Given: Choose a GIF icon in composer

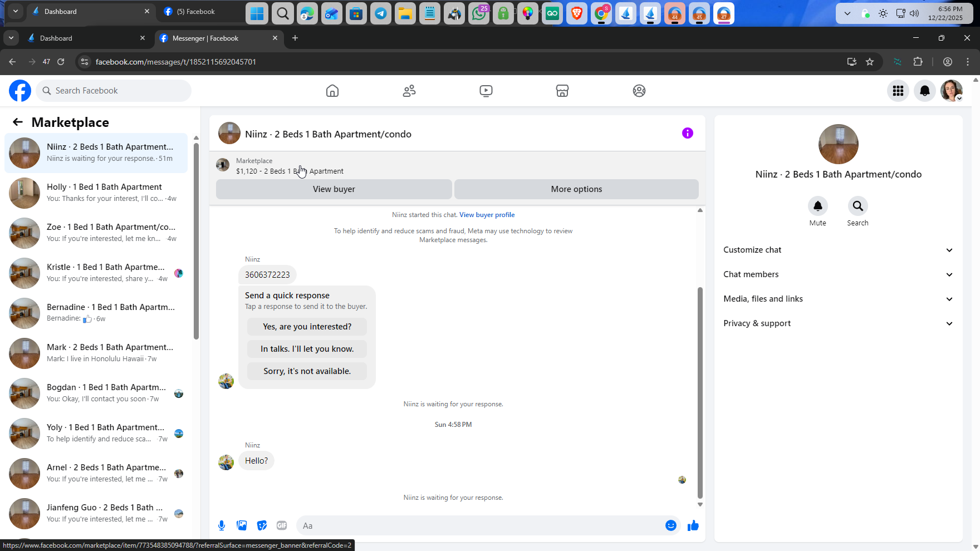Looking at the screenshot, I should 282,525.
